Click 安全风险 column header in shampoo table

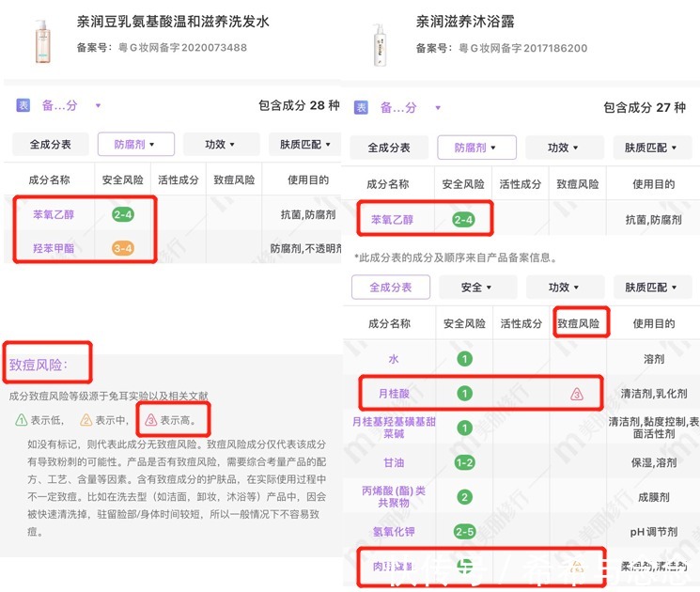click(123, 179)
